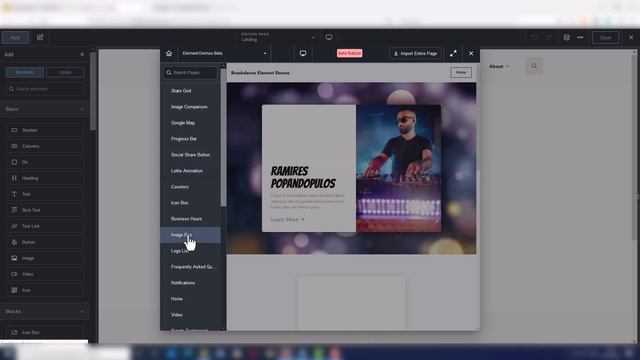640x360 pixels.
Task: Open the Landing page selector dropdown
Action: (x=278, y=37)
